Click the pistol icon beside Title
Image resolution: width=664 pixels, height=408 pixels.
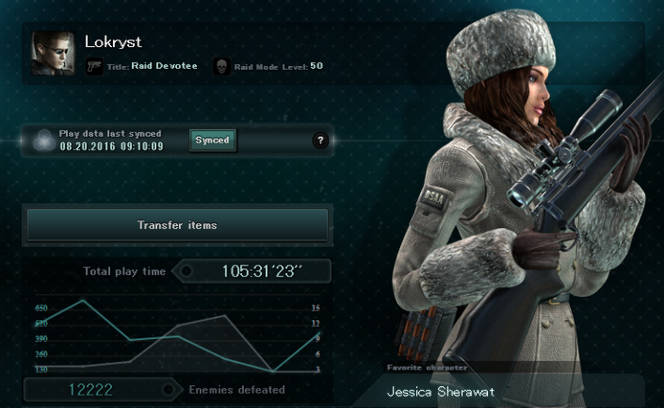95,67
